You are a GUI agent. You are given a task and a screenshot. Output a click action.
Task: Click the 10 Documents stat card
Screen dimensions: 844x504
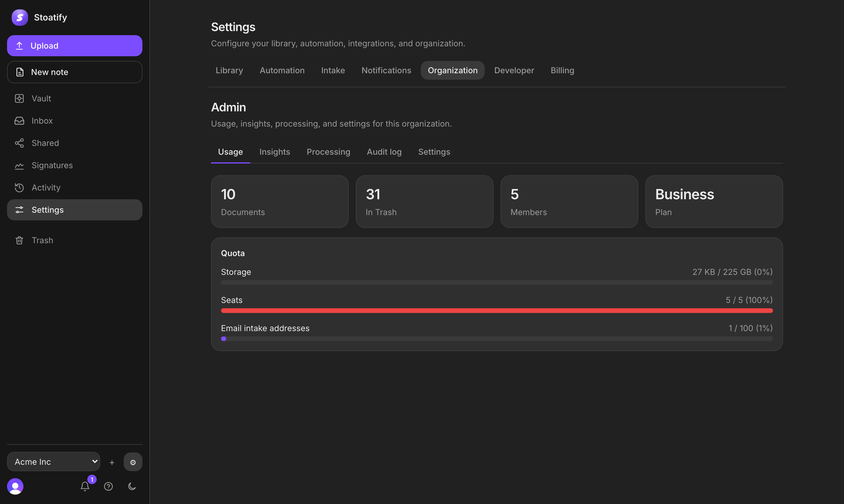click(280, 201)
